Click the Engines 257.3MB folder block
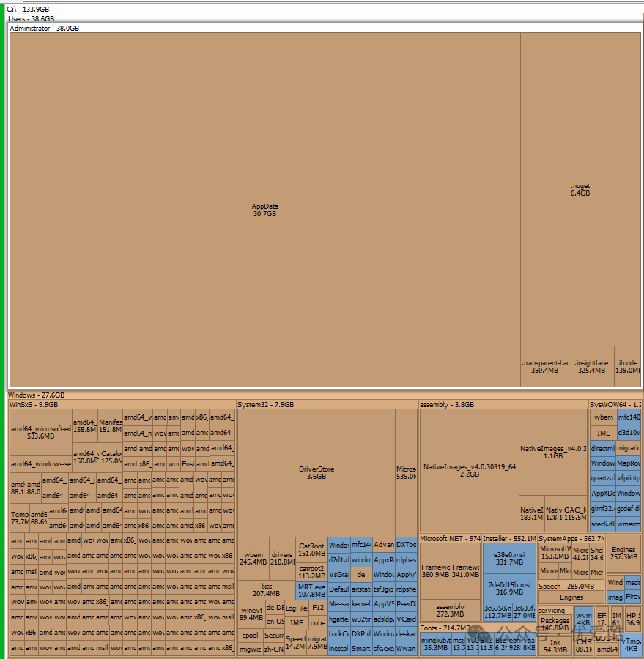Viewport: 644px width, 659px height. tap(623, 554)
